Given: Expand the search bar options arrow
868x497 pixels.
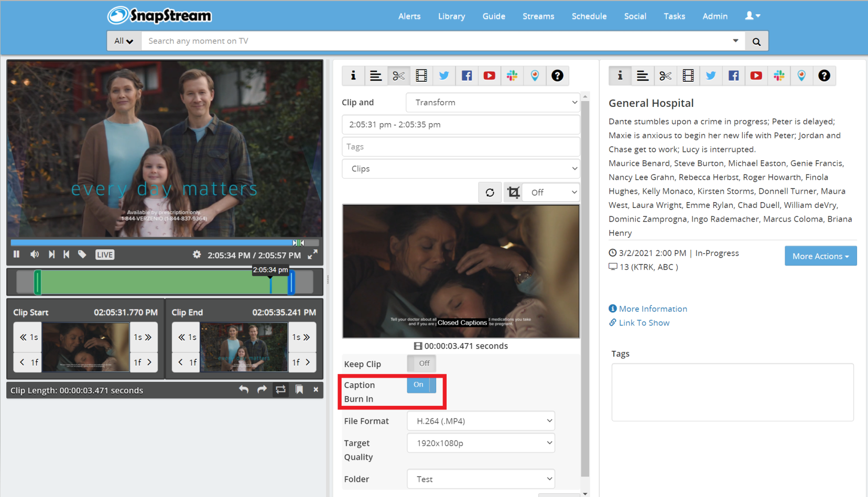Looking at the screenshot, I should point(735,41).
